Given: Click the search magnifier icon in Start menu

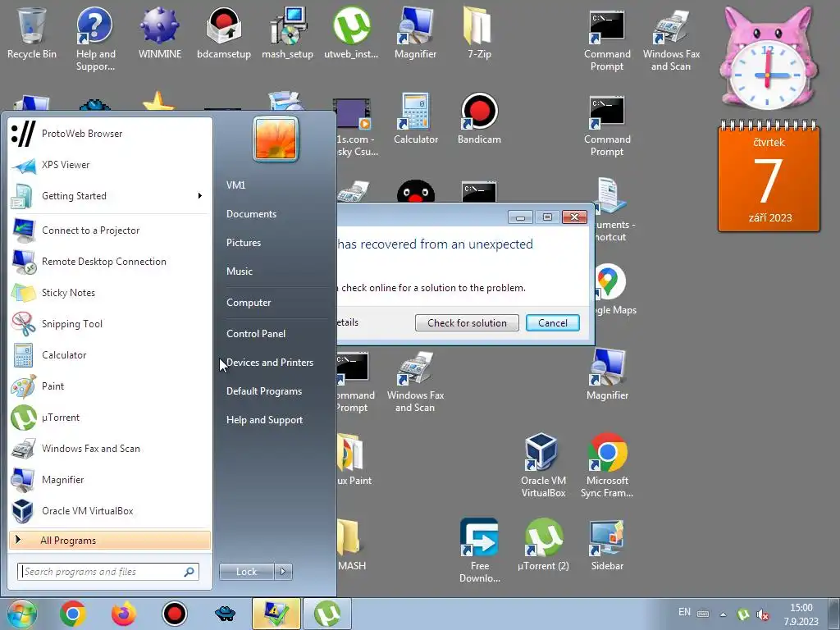Looking at the screenshot, I should pos(189,572).
